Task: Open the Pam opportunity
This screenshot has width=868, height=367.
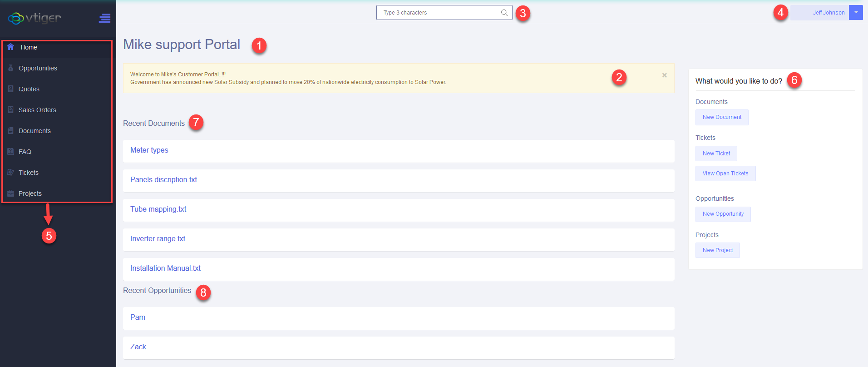Action: pyautogui.click(x=138, y=317)
